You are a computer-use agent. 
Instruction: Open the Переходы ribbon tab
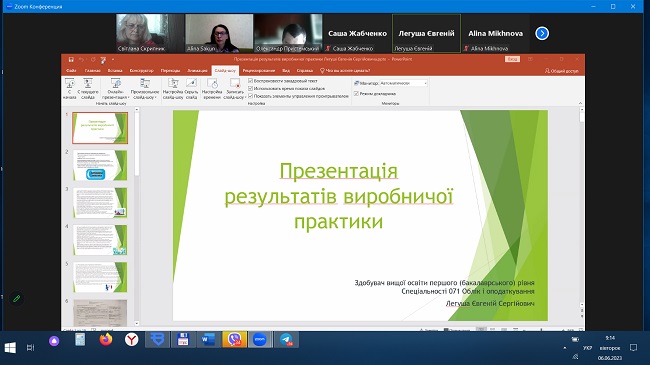click(x=170, y=71)
